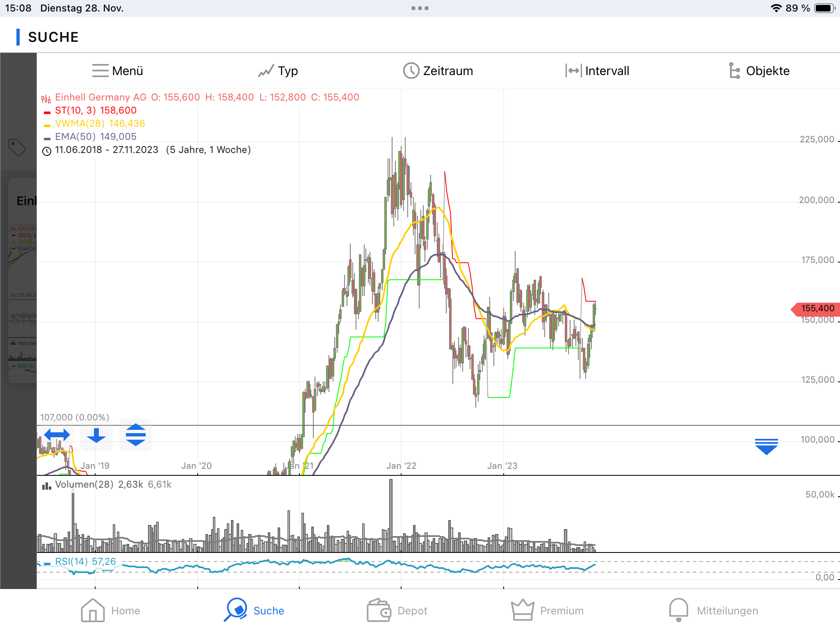Tap the vertical expand/collapse arrows button
Image resolution: width=840 pixels, height=630 pixels.
pyautogui.click(x=136, y=435)
